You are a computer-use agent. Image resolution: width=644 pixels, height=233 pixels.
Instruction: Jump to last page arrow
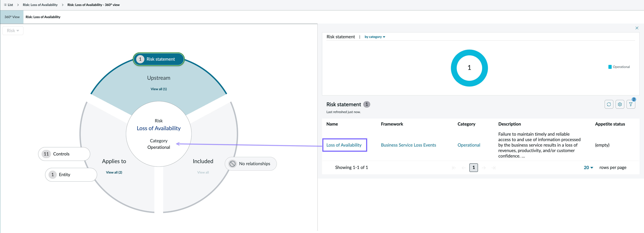pyautogui.click(x=493, y=168)
